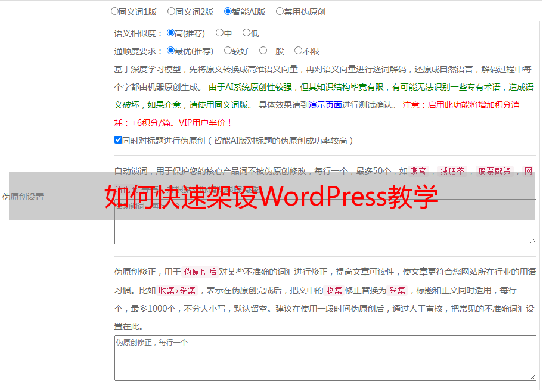Toggle the 同时对标题进行伪原创 checkbox

pos(118,140)
